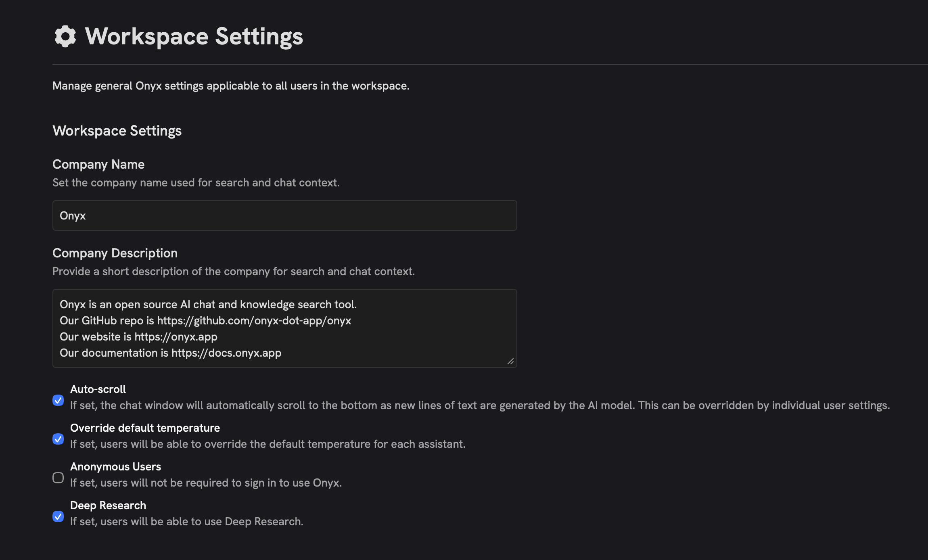This screenshot has width=928, height=560.
Task: Click the docs.onyx.app documentation URL
Action: pyautogui.click(x=225, y=353)
